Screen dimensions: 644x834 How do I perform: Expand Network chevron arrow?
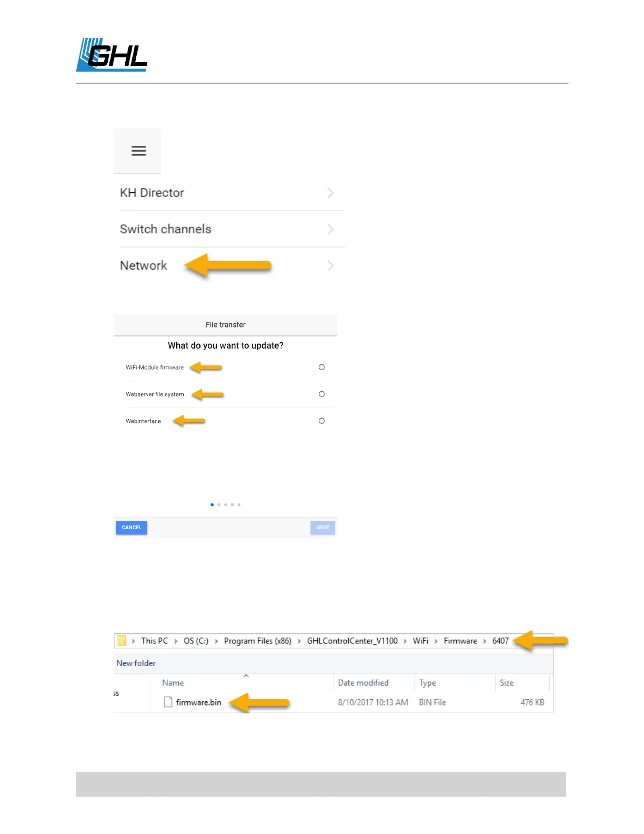tap(330, 265)
